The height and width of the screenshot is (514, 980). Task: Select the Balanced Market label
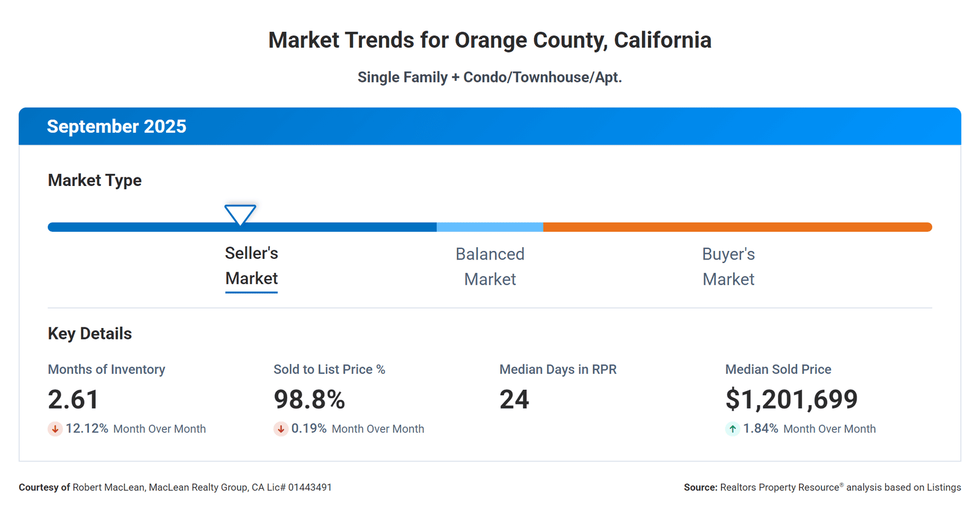pos(490,267)
